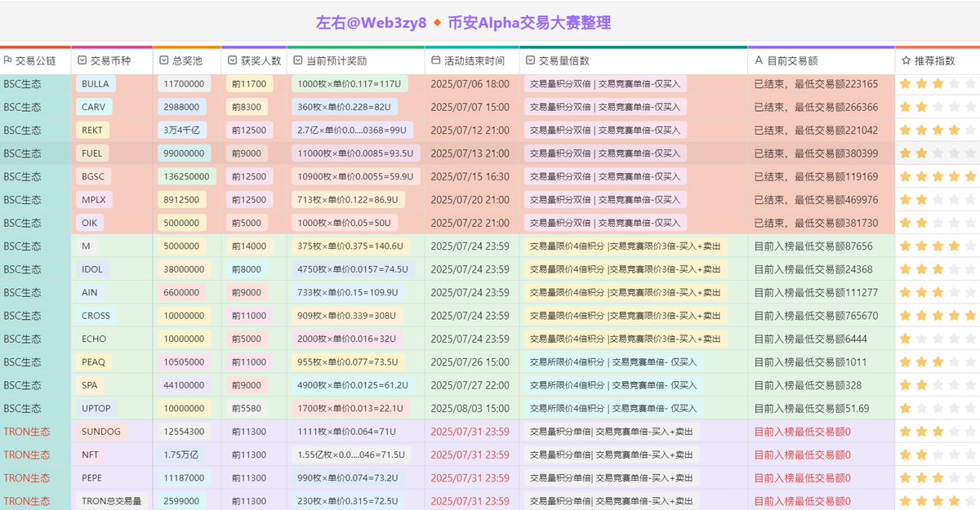The height and width of the screenshot is (510, 980).
Task: Click the select-field icon beside 获奖人数 header
Action: click(232, 60)
